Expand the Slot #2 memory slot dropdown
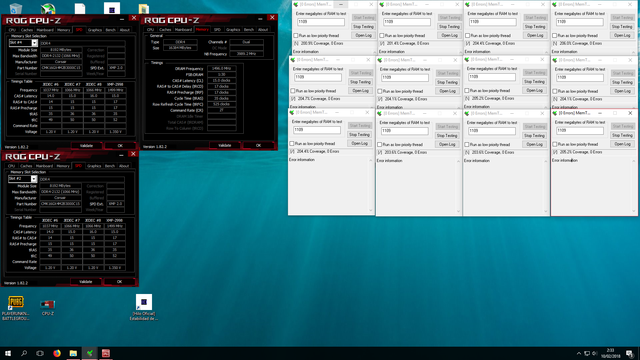 [33, 179]
